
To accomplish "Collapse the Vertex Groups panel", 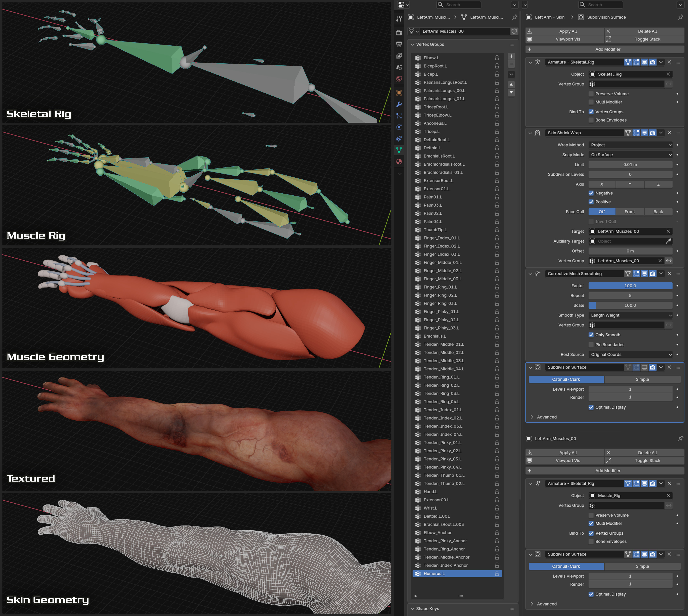I will pyautogui.click(x=412, y=44).
